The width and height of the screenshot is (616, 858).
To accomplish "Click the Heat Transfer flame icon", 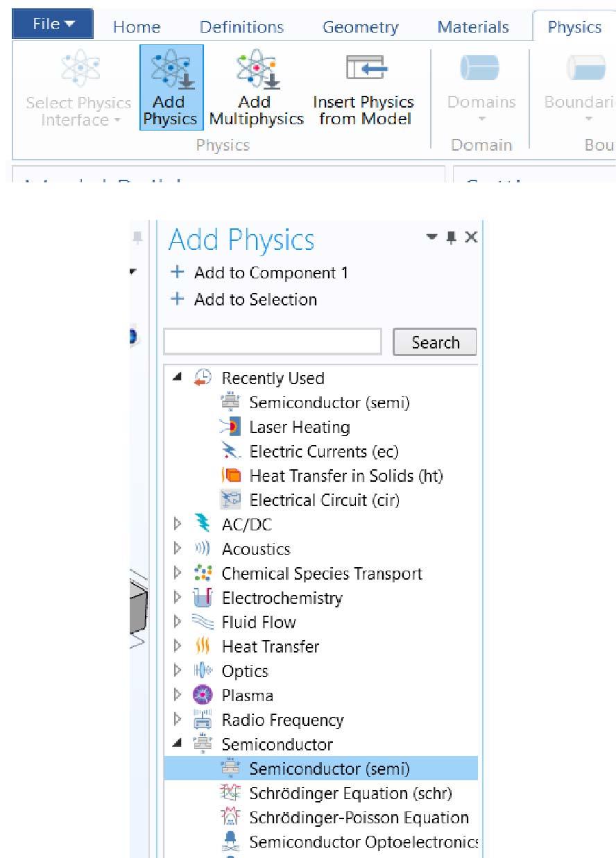I will 203,646.
